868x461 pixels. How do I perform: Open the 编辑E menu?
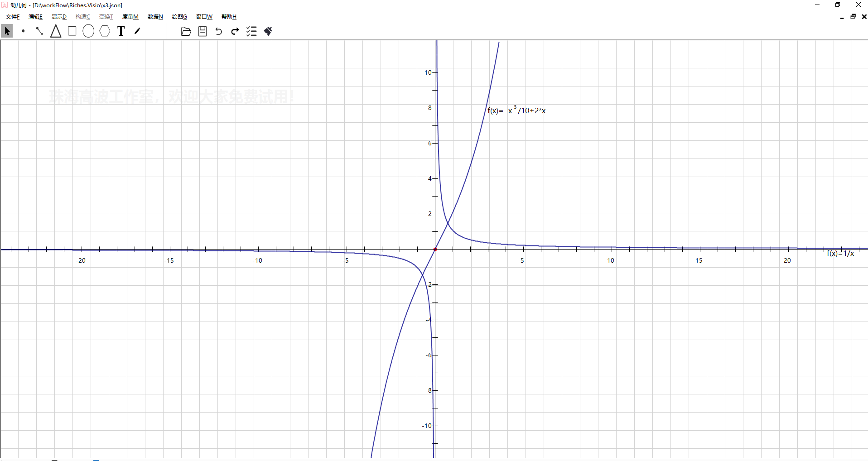(35, 17)
